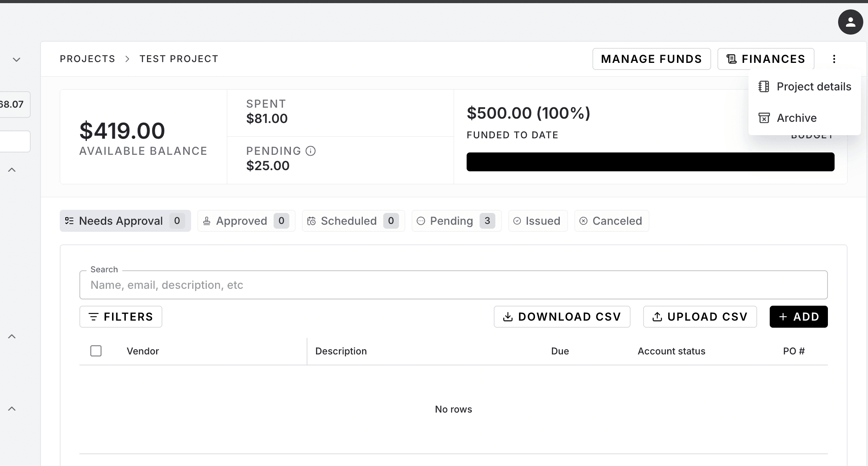868x466 pixels.
Task: Sort by the PO # column header
Action: point(794,351)
